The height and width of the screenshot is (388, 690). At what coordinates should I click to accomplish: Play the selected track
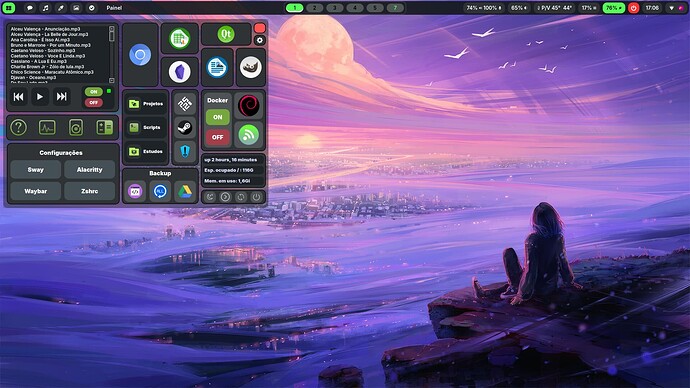click(x=40, y=96)
